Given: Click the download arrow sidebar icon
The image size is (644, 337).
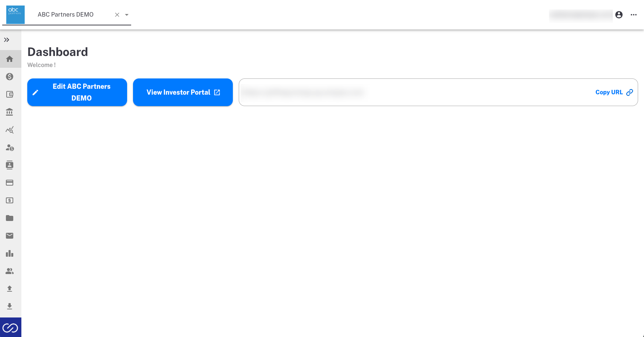Looking at the screenshot, I should point(10,306).
